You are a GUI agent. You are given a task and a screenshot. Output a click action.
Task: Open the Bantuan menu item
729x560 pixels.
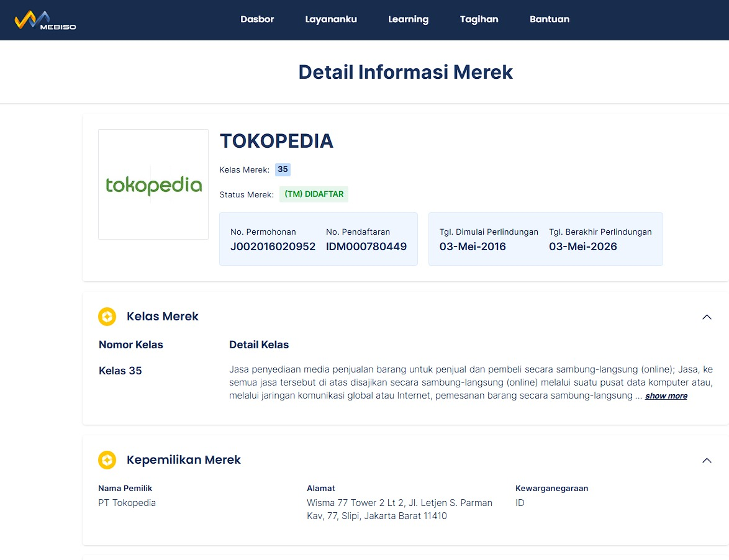point(550,19)
